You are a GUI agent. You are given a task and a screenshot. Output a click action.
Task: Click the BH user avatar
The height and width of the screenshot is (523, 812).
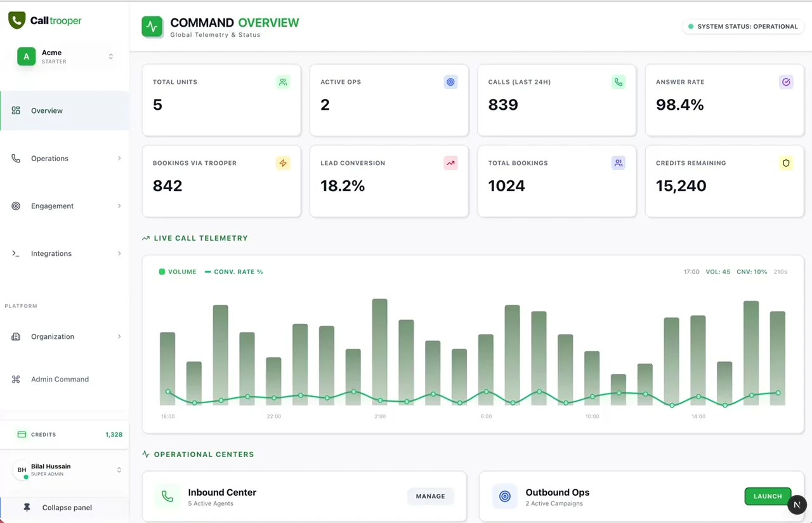tap(22, 470)
